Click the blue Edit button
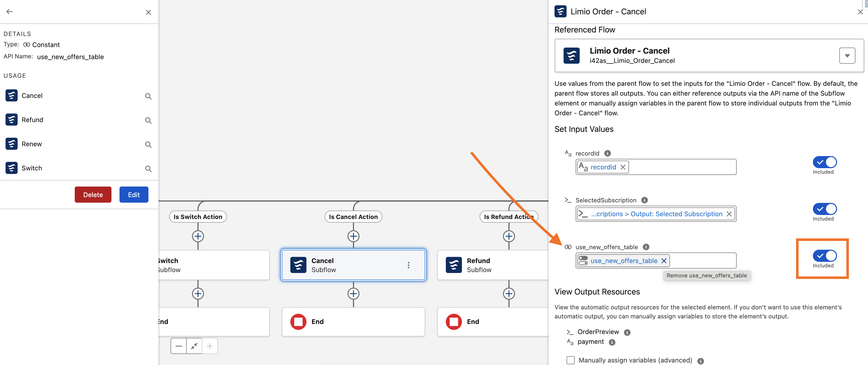 coord(134,195)
